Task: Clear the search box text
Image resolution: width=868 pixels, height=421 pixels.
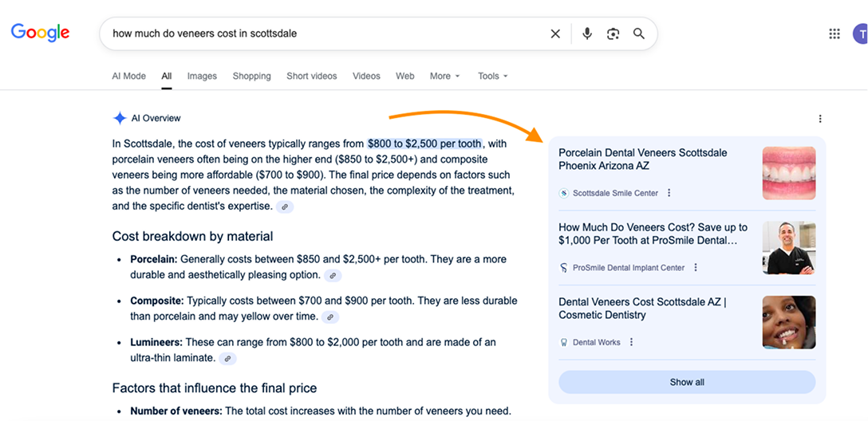Action: point(555,33)
